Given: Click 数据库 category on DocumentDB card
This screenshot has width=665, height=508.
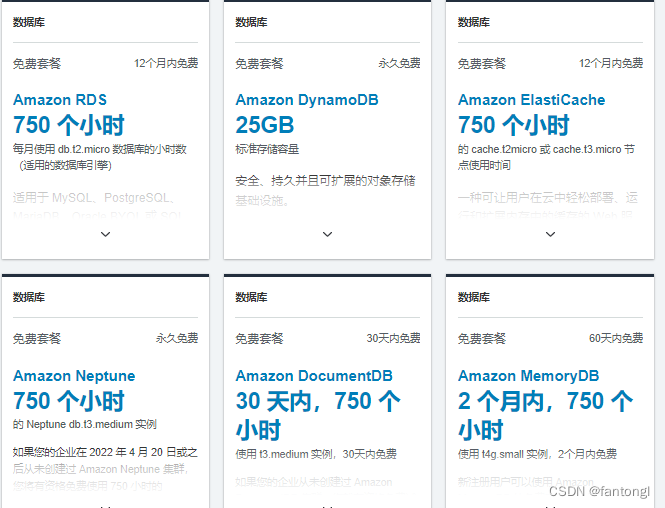Looking at the screenshot, I should pyautogui.click(x=251, y=297).
